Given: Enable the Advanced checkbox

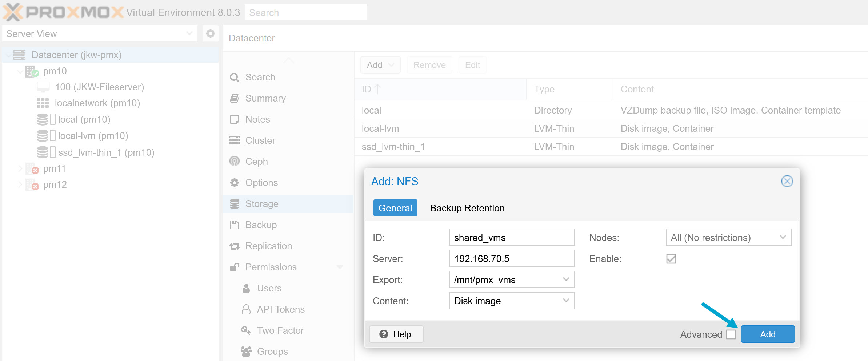Looking at the screenshot, I should 731,334.
